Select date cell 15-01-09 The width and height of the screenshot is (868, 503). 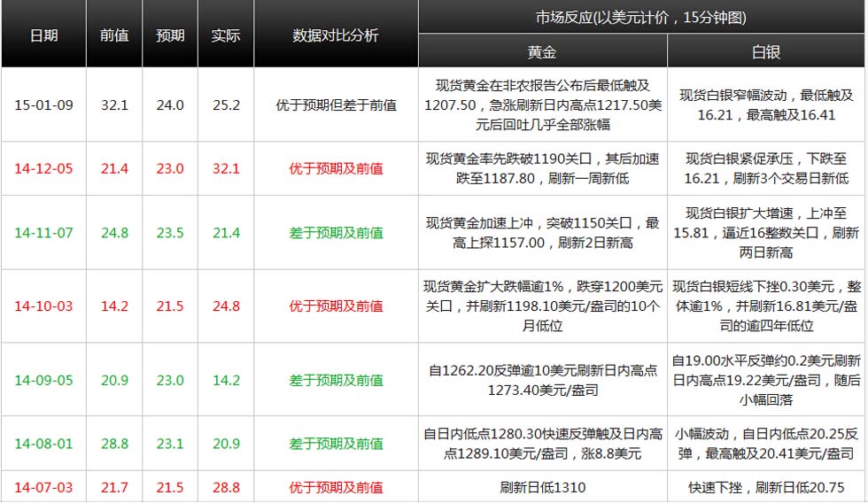coord(43,105)
